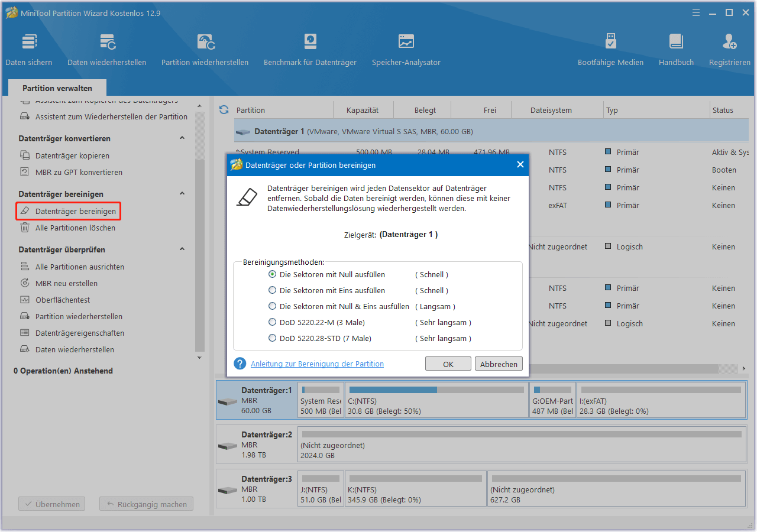Select MBR neu erstellen
The image size is (757, 532).
tap(59, 283)
